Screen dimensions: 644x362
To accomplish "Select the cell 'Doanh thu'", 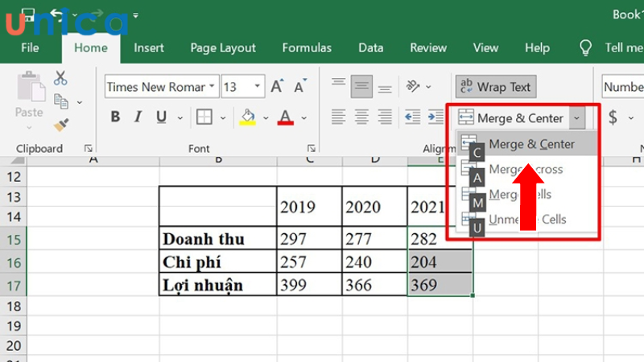I will click(x=217, y=238).
